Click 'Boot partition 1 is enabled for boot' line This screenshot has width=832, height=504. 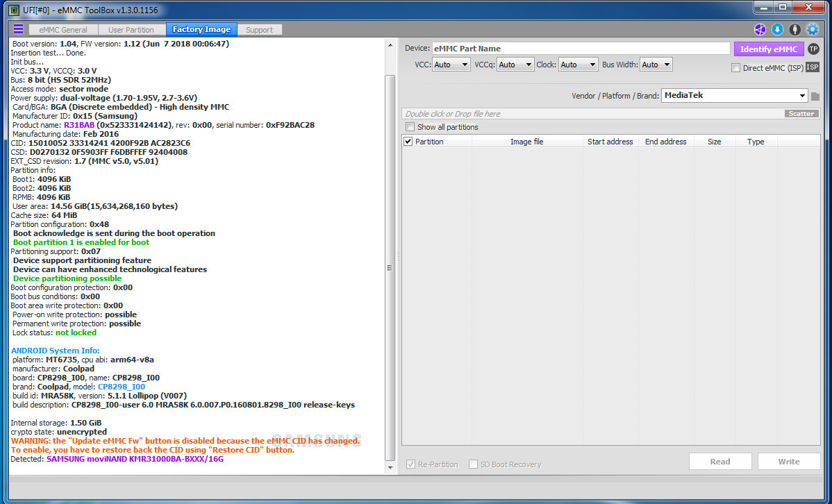[x=81, y=242]
